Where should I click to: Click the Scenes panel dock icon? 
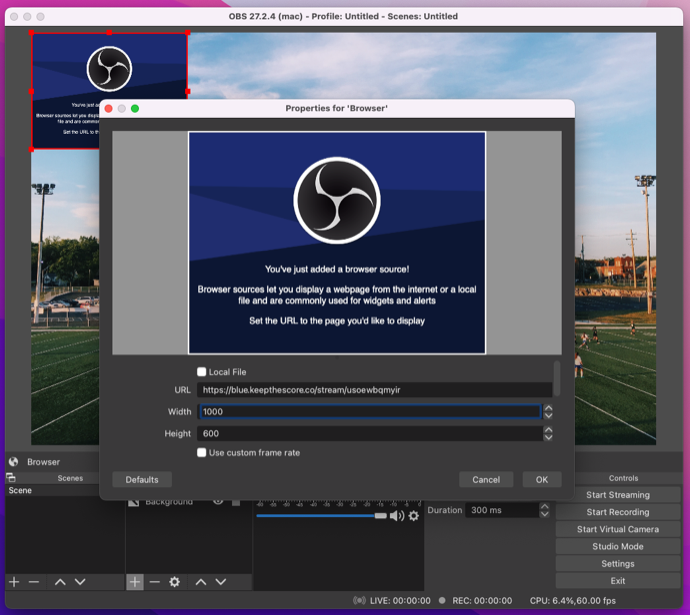11,478
